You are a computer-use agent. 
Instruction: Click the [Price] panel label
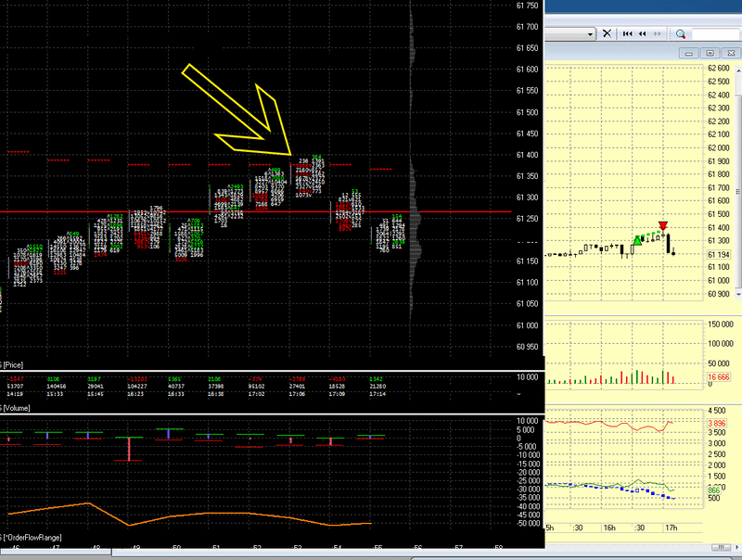click(x=13, y=365)
